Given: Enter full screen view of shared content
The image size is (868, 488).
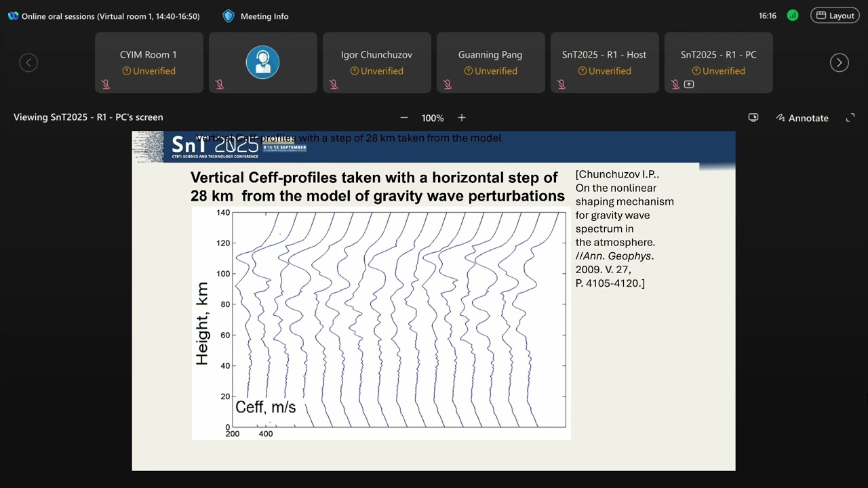Looking at the screenshot, I should tap(850, 118).
